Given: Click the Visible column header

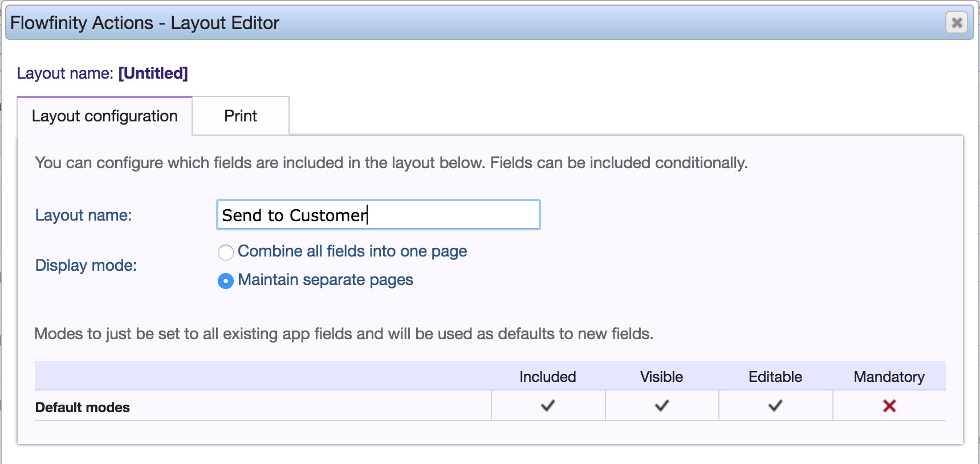Looking at the screenshot, I should (661, 377).
